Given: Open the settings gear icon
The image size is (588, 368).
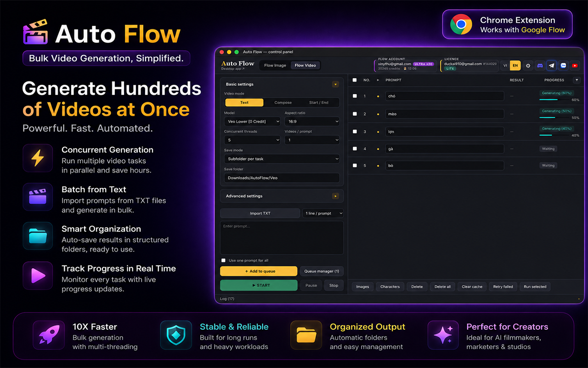Looking at the screenshot, I should click(x=528, y=66).
